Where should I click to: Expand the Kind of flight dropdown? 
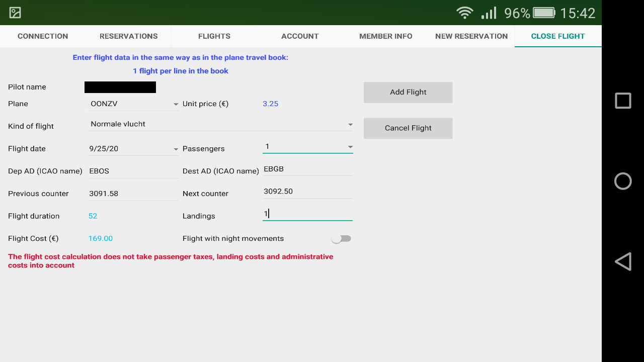(x=220, y=124)
